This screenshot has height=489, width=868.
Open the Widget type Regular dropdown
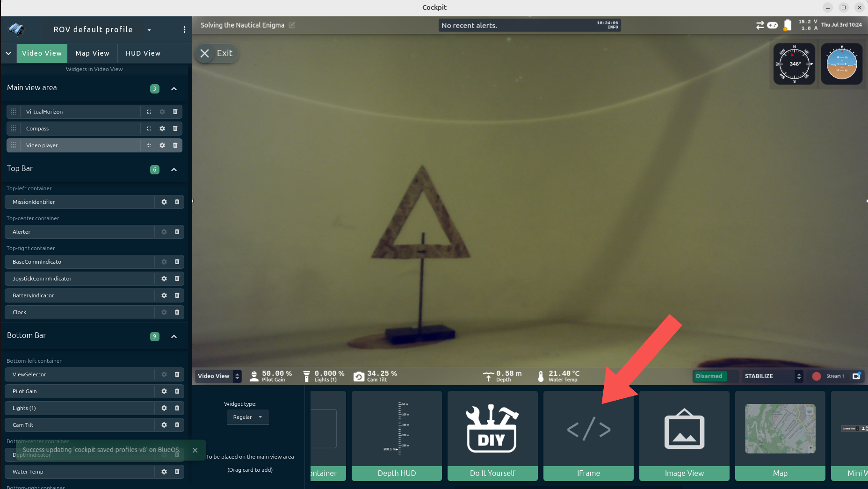(248, 417)
